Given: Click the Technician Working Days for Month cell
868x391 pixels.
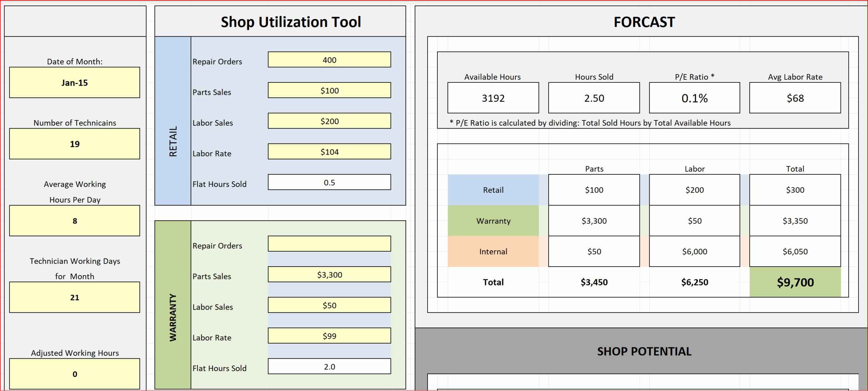Looking at the screenshot, I should coord(75,297).
